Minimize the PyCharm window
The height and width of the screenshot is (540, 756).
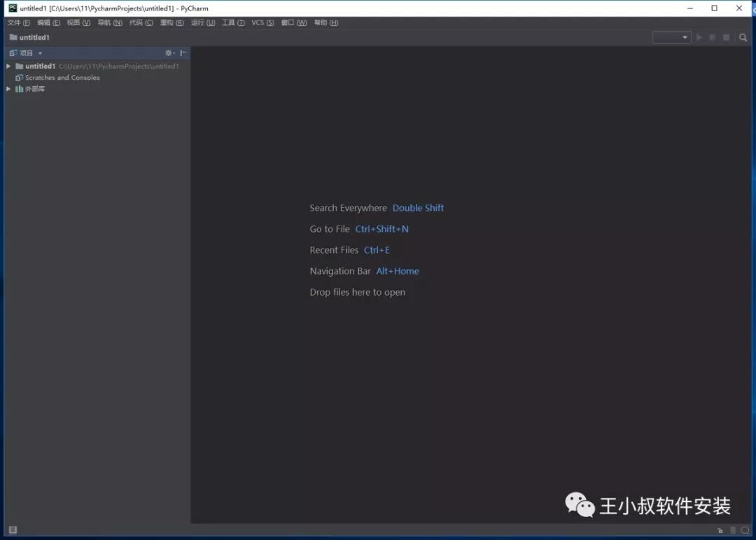(x=690, y=8)
